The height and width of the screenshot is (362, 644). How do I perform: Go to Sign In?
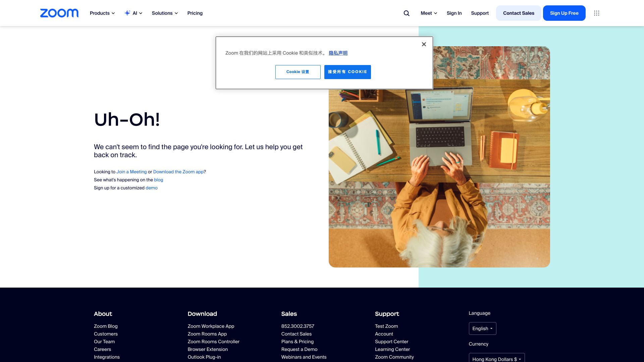[x=454, y=13]
